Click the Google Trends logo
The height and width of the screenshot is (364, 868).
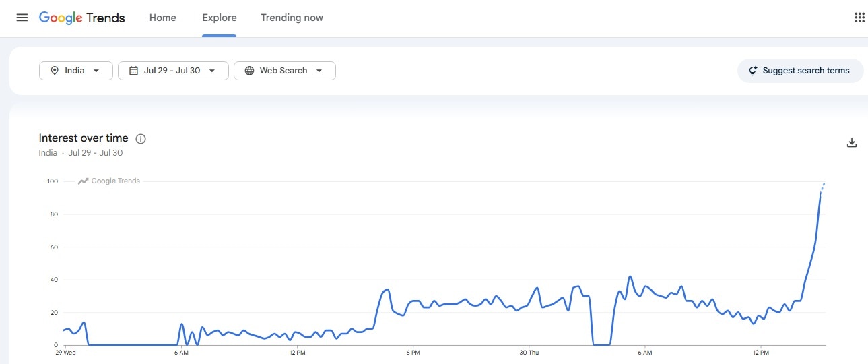point(82,18)
